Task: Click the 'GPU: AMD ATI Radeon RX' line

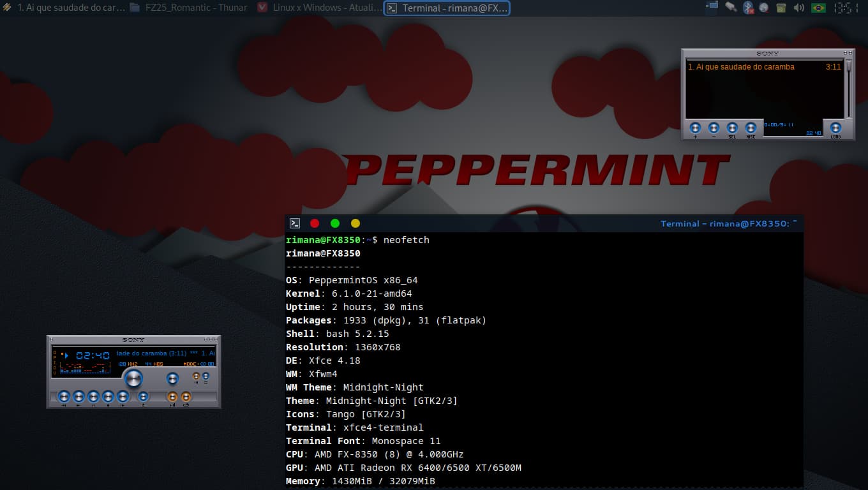Action: point(403,468)
